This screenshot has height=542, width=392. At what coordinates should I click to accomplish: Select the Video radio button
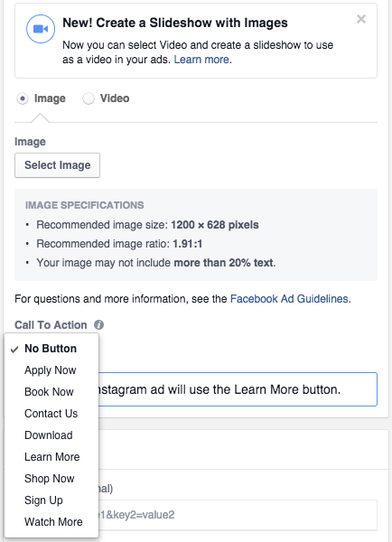click(89, 98)
